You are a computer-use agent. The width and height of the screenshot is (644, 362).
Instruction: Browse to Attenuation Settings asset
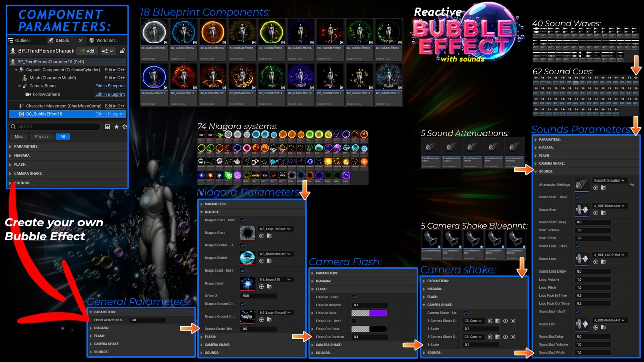pyautogui.click(x=603, y=188)
